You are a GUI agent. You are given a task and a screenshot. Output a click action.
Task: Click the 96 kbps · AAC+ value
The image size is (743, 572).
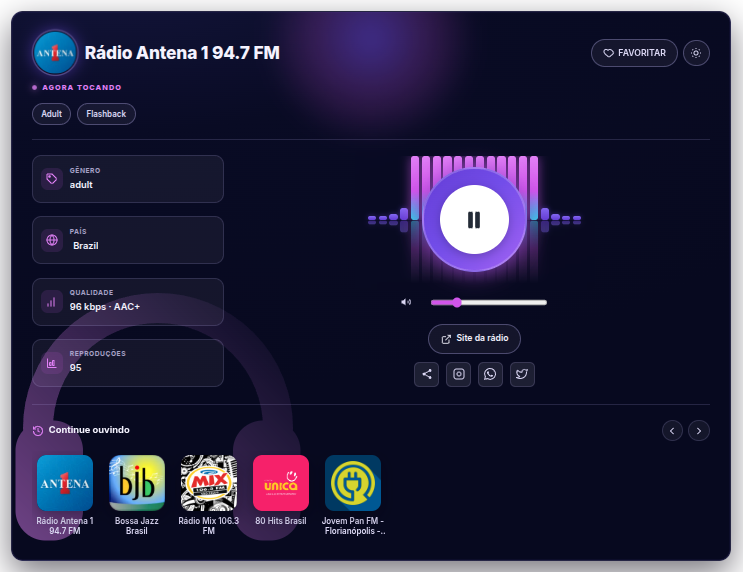105,307
